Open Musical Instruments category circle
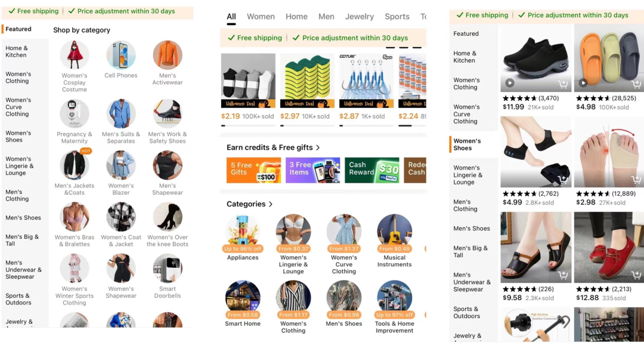This screenshot has width=644, height=345. click(394, 232)
